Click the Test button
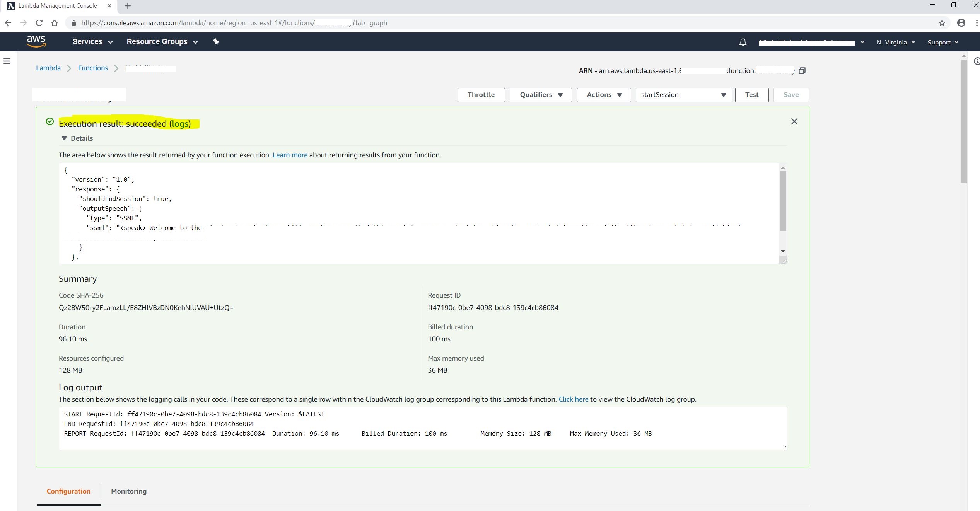 click(x=751, y=95)
